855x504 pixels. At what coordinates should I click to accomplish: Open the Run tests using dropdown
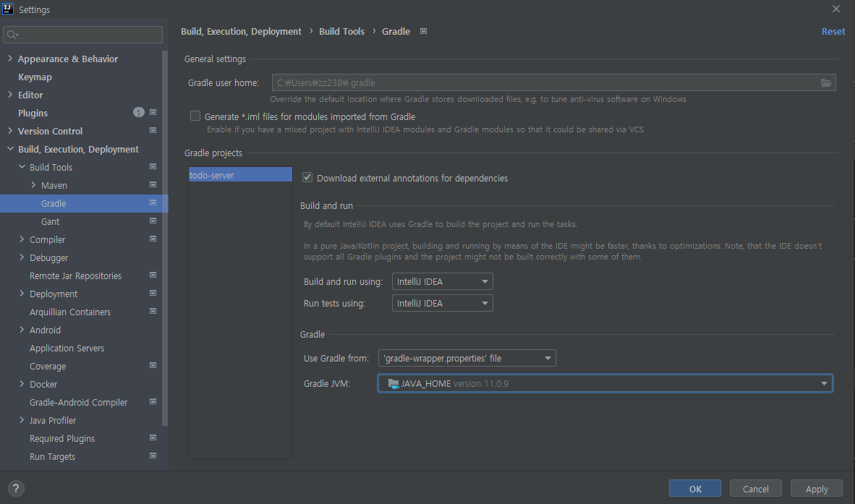(442, 303)
